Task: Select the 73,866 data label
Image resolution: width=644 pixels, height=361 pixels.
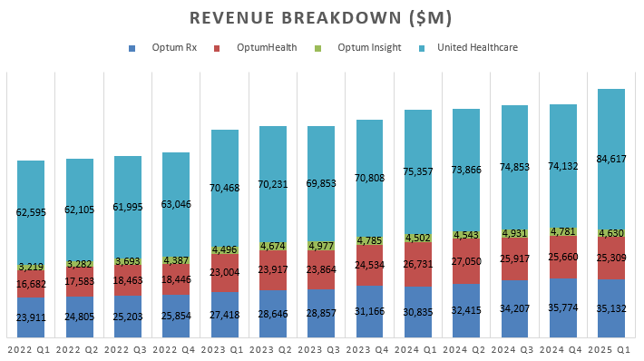Action: pyautogui.click(x=466, y=170)
